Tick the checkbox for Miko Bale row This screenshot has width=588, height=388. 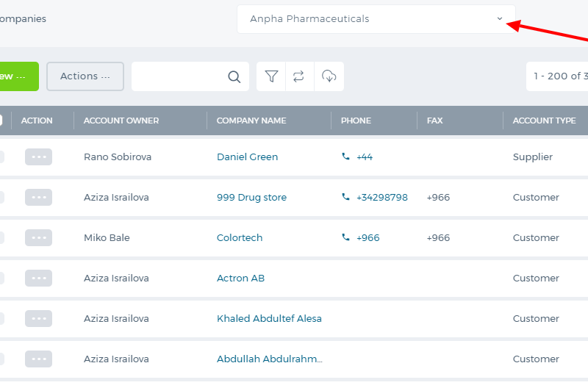[x=1, y=237]
